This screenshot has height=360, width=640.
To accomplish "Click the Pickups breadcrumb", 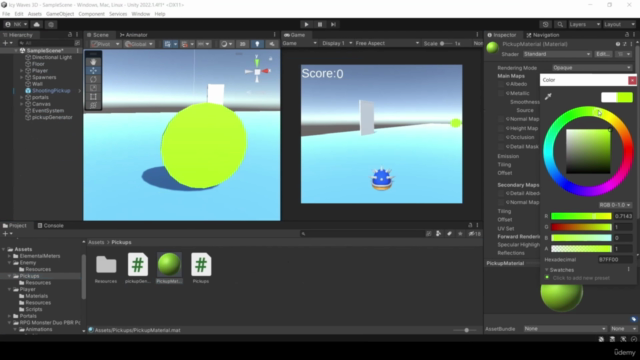I will (121, 242).
